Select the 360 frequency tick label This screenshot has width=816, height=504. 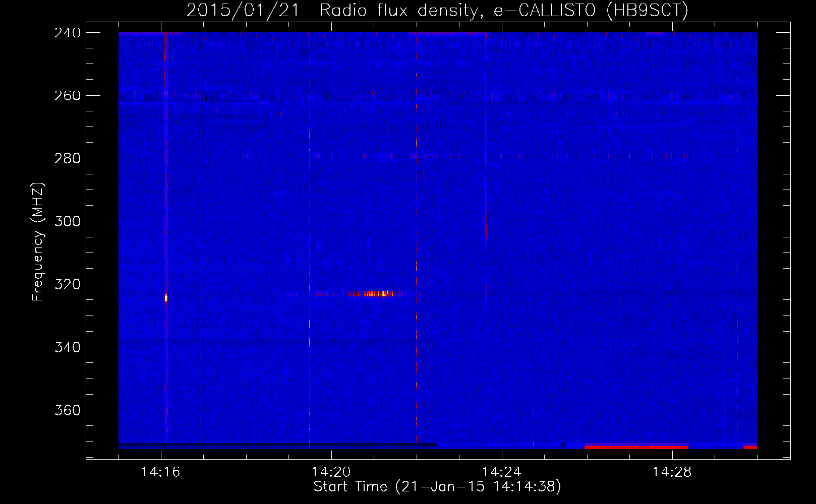pos(68,411)
